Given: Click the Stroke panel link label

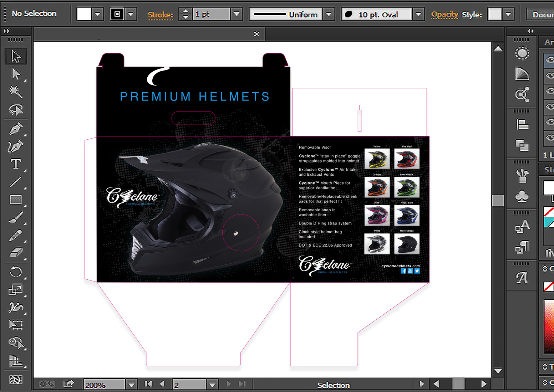Looking at the screenshot, I should coord(160,15).
